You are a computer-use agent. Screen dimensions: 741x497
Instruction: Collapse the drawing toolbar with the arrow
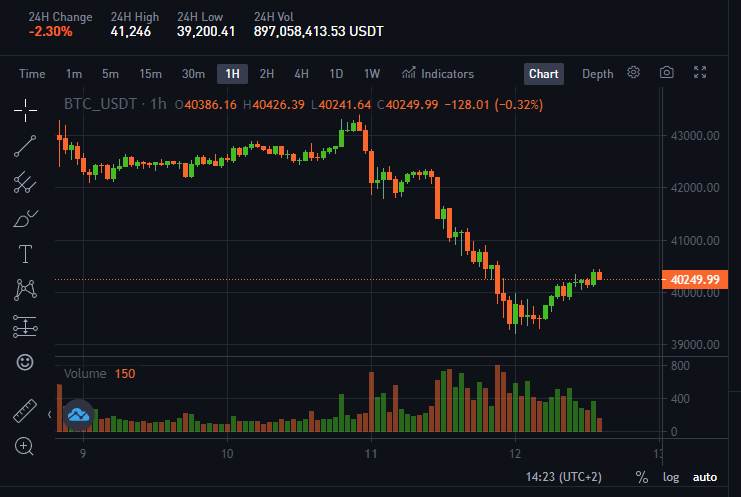(50, 415)
